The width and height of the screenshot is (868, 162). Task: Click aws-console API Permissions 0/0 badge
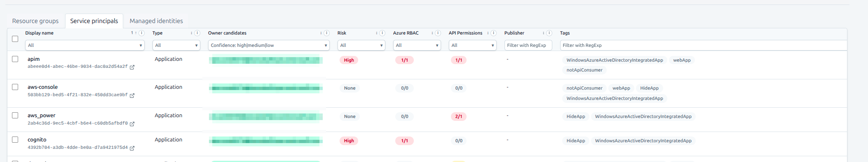[459, 88]
